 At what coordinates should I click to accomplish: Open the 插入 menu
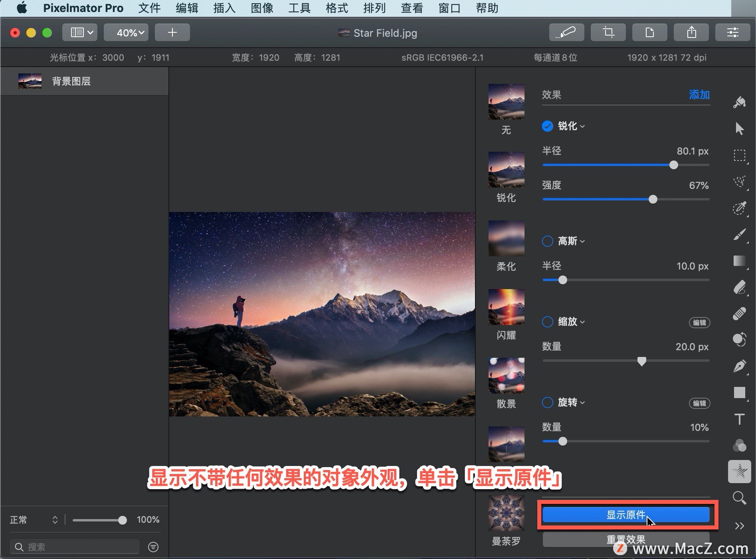(x=224, y=8)
